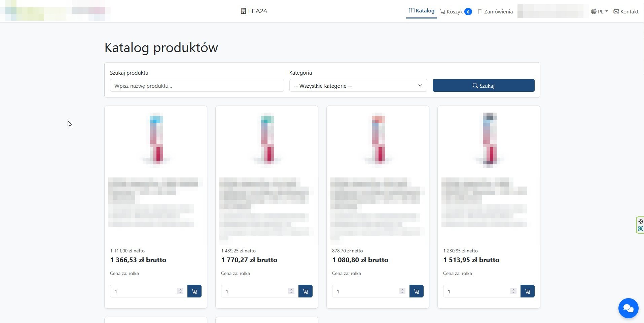Add the 1 770,27 zł product to cart
644x323 pixels.
click(306, 291)
